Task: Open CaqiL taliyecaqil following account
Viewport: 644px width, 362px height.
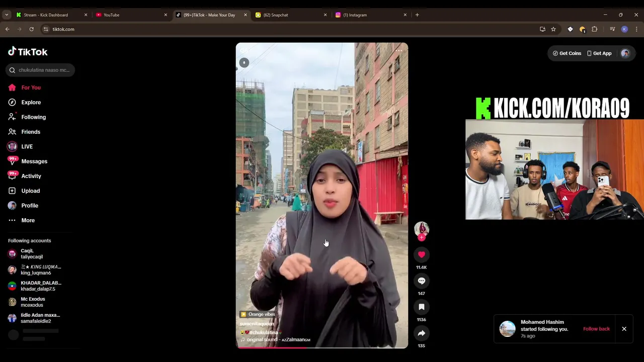Action: click(34, 254)
